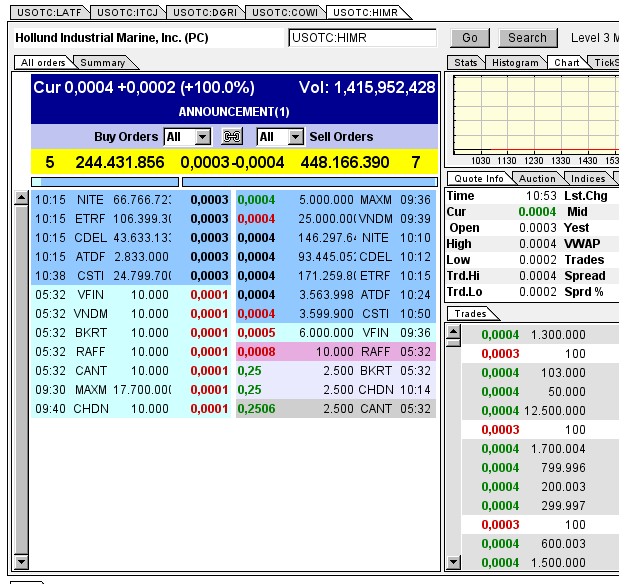Select the Quote Info tab
The image size is (629, 584).
coord(479,178)
